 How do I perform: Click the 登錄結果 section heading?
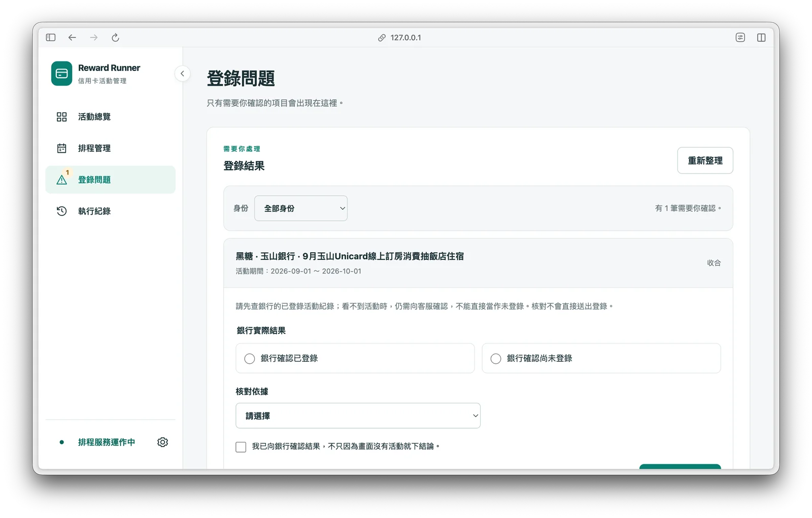[x=244, y=166]
